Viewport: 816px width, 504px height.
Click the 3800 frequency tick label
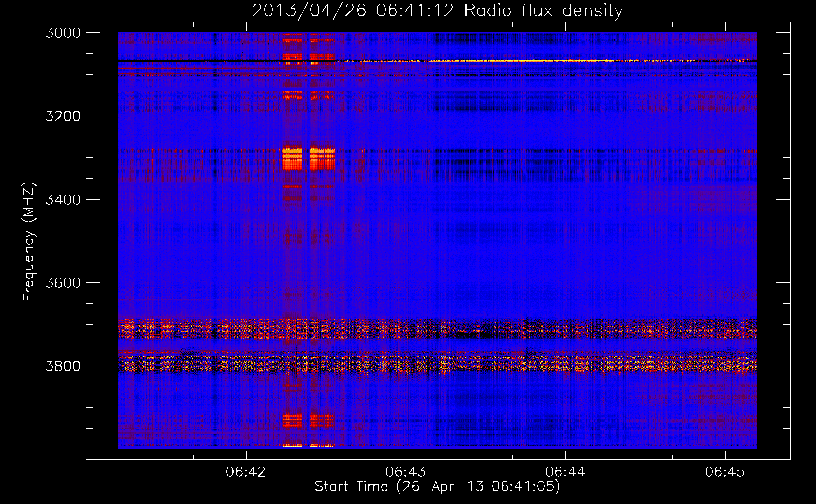(63, 366)
